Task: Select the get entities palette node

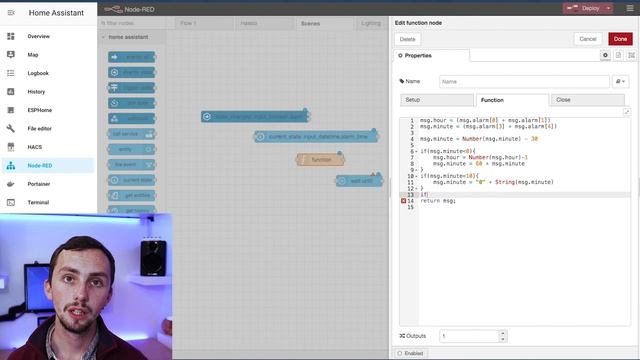Action: coord(131,196)
